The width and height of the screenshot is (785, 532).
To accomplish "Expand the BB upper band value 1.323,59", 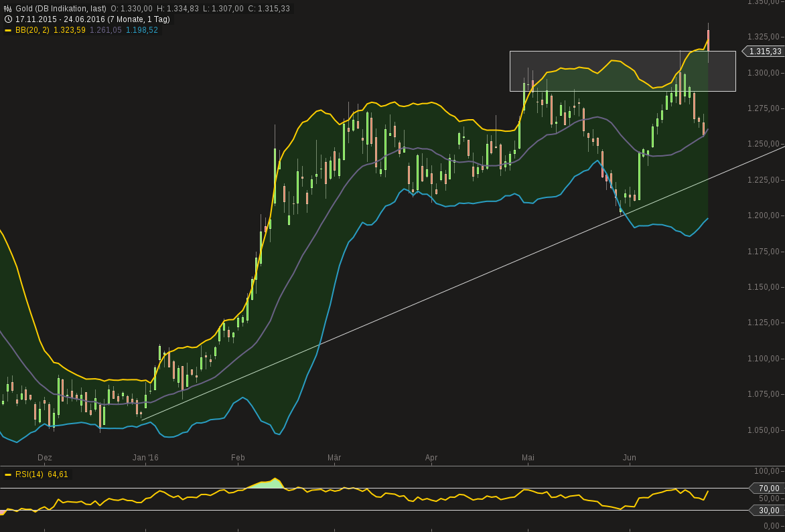I will pos(69,30).
